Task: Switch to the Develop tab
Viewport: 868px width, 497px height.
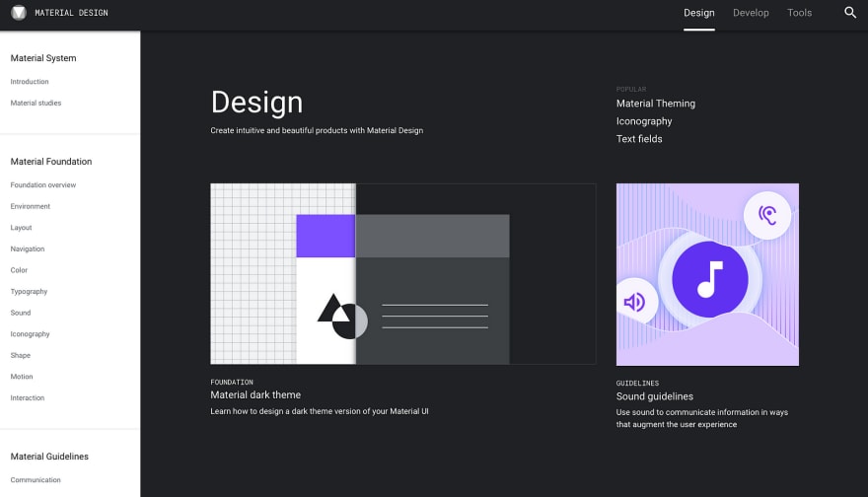Action: point(751,13)
